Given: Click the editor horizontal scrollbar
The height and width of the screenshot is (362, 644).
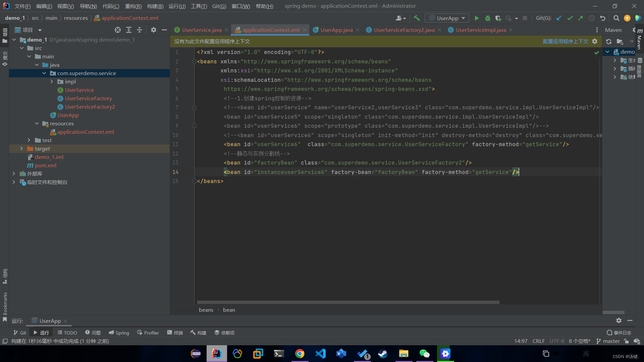Looking at the screenshot, I should pos(348,302).
